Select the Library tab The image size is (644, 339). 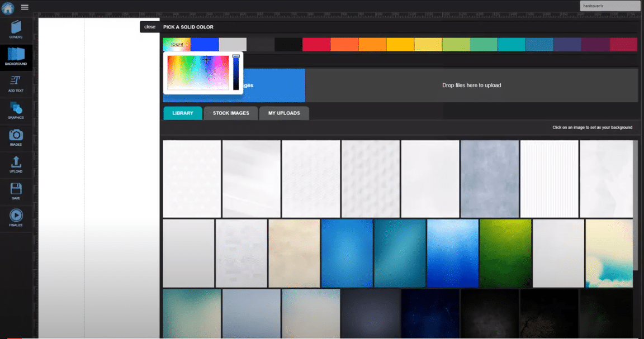pyautogui.click(x=183, y=113)
